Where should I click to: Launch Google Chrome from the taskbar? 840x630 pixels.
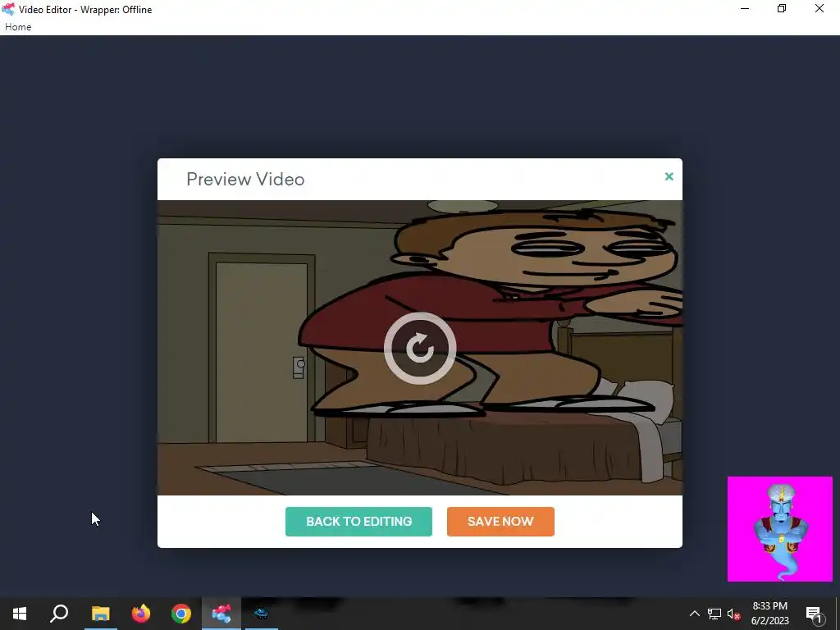tap(181, 614)
